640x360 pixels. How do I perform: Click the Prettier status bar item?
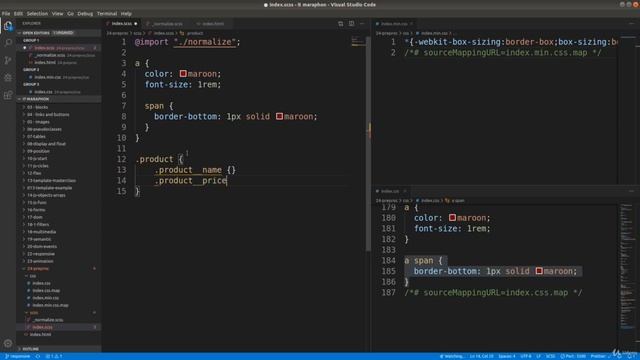click(x=600, y=356)
